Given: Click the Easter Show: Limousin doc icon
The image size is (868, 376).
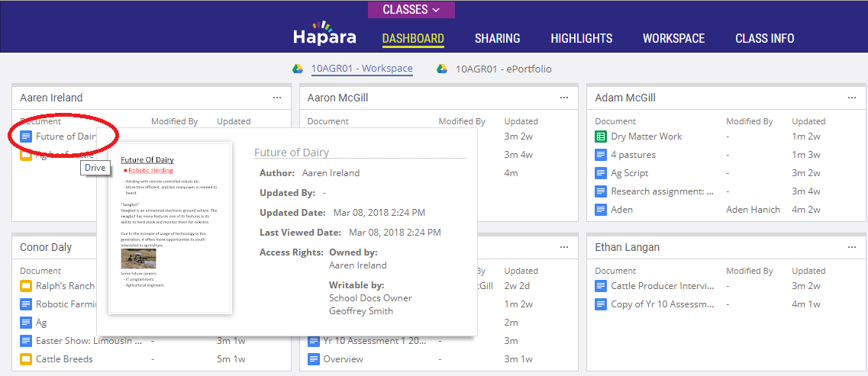Looking at the screenshot, I should [25, 341].
